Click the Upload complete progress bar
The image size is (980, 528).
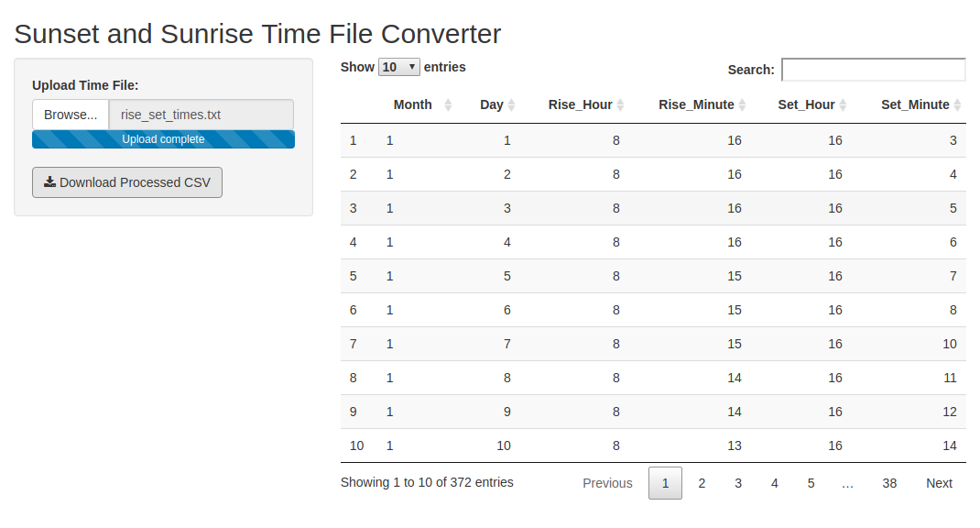click(x=163, y=139)
